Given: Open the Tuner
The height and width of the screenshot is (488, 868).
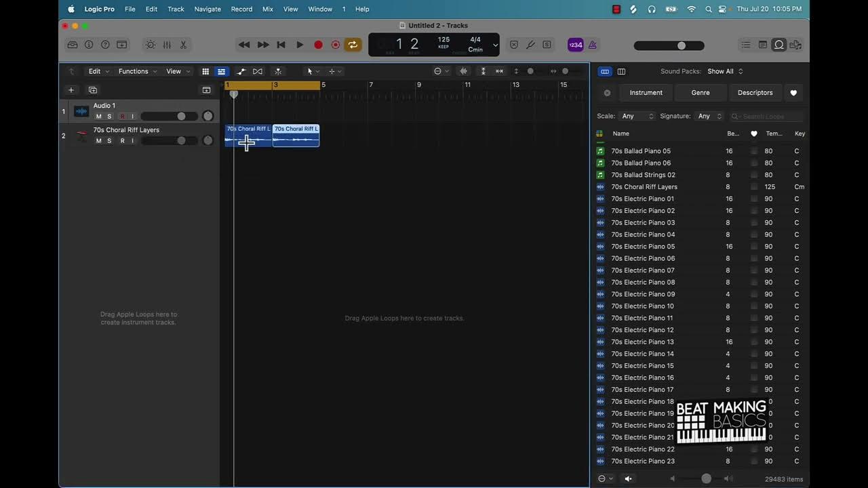Looking at the screenshot, I should click(530, 45).
